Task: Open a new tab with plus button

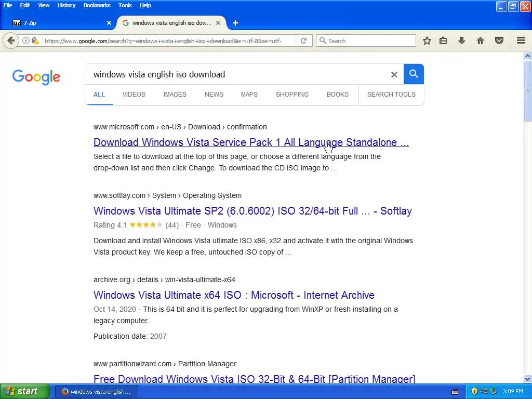Action: [235, 23]
